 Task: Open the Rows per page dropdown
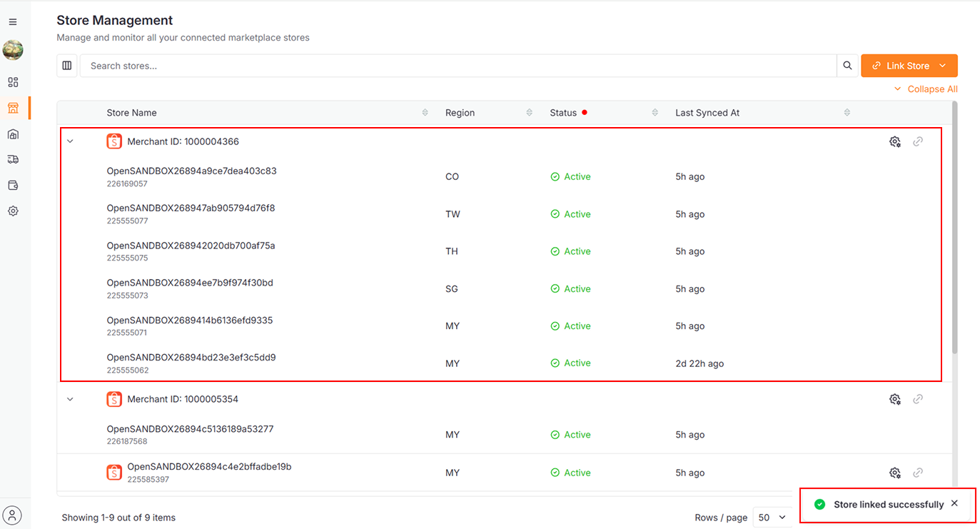(x=772, y=518)
